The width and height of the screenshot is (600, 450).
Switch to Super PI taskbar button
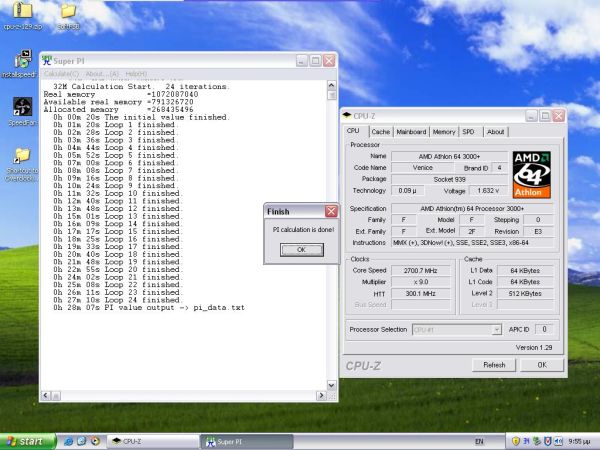(247, 441)
